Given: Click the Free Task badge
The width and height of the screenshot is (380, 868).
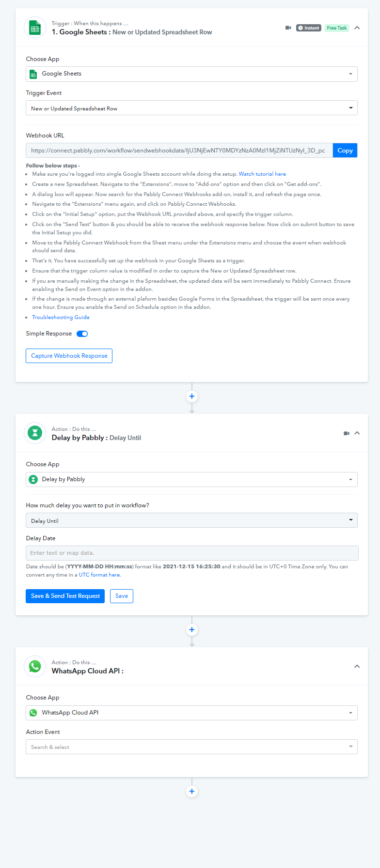Looking at the screenshot, I should [337, 28].
